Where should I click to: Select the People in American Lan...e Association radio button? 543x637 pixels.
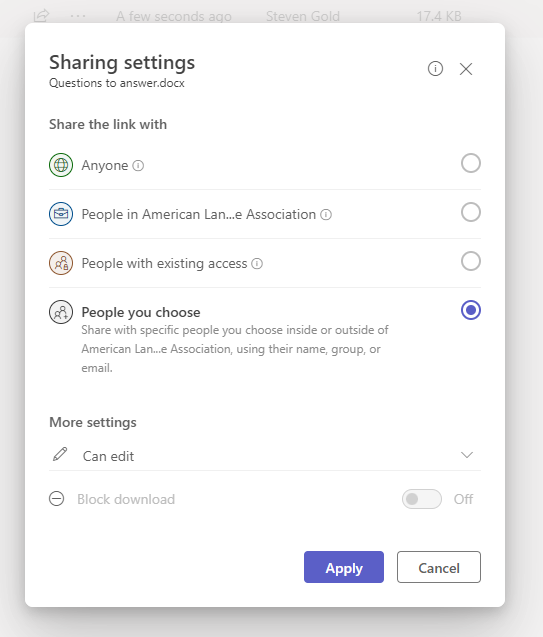471,212
